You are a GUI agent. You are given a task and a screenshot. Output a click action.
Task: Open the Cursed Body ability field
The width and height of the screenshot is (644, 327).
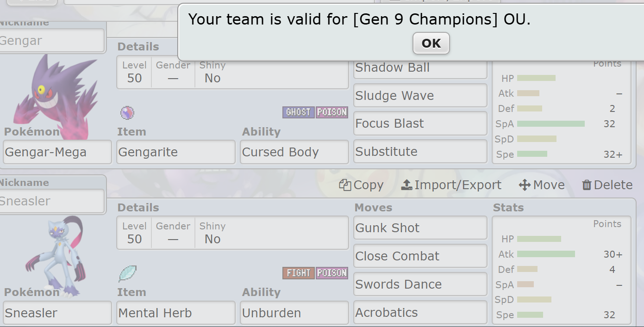pyautogui.click(x=294, y=152)
